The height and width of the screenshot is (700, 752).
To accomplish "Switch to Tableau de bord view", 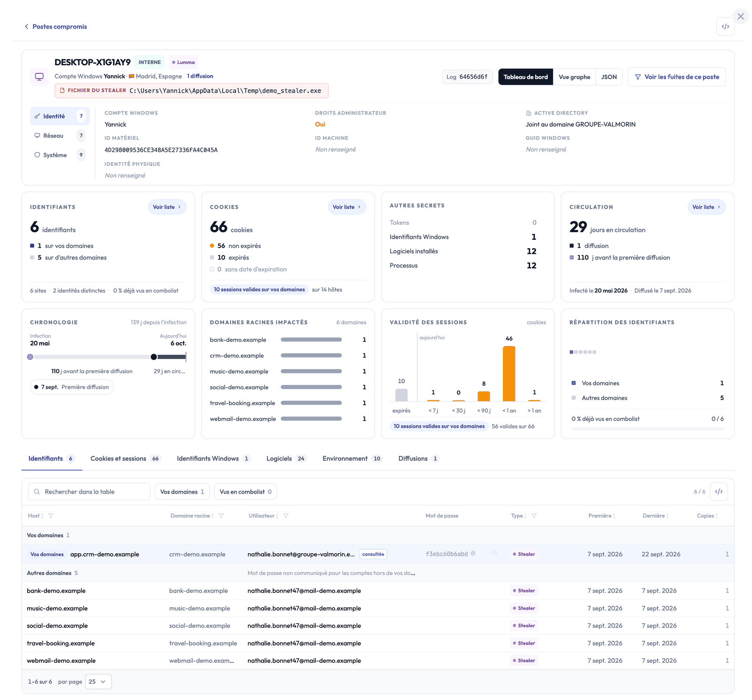I will coord(525,77).
